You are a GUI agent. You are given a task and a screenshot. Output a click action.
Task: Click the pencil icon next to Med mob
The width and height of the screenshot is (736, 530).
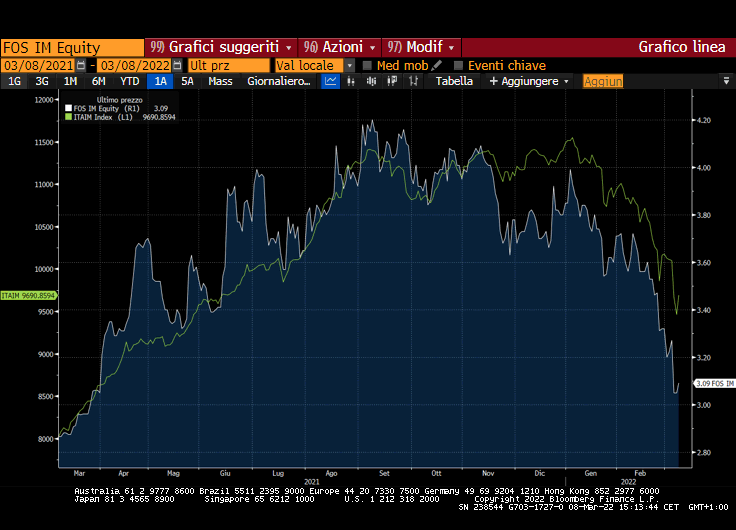[x=437, y=65]
